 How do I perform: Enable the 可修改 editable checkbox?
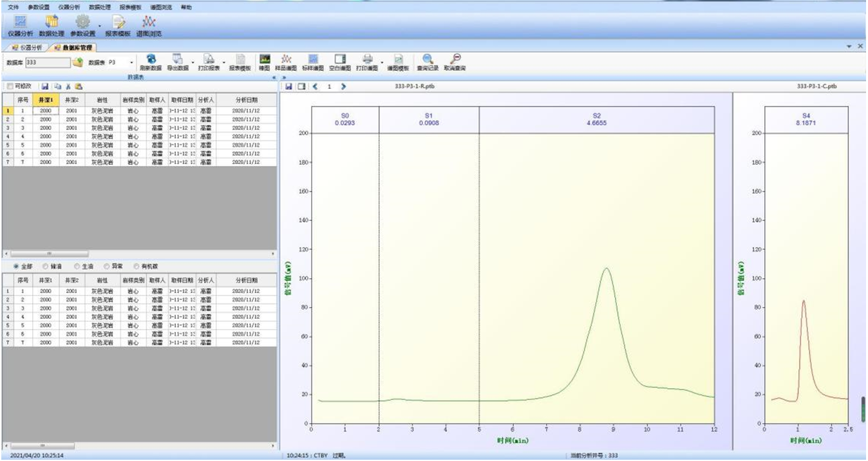10,86
